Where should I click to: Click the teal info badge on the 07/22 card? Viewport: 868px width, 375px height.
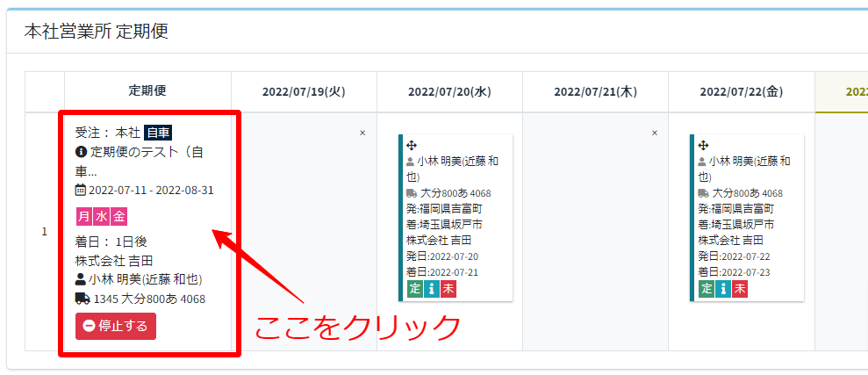point(722,289)
